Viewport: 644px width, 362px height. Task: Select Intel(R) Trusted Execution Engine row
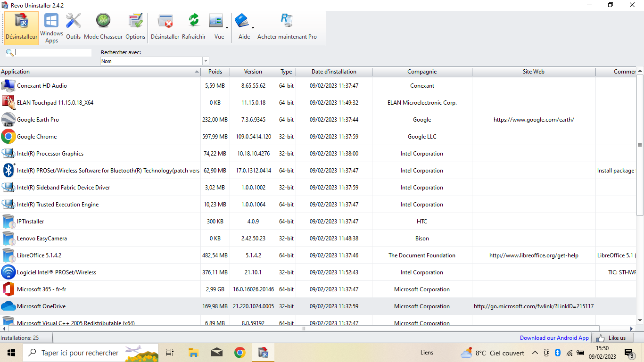318,205
